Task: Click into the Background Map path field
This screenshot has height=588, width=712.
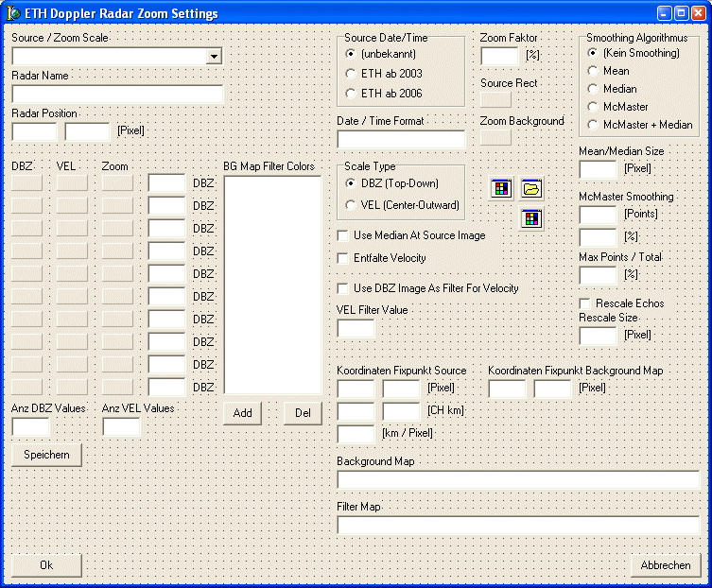Action: click(x=518, y=479)
